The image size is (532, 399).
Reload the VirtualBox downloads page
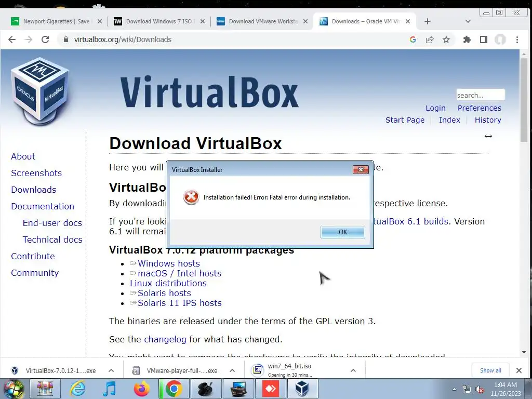45,39
